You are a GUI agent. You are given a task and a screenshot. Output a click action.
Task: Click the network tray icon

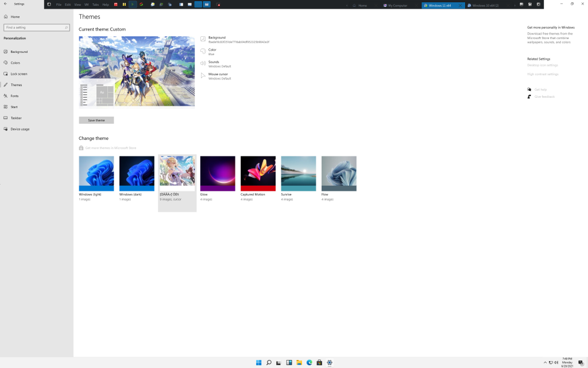tap(551, 362)
